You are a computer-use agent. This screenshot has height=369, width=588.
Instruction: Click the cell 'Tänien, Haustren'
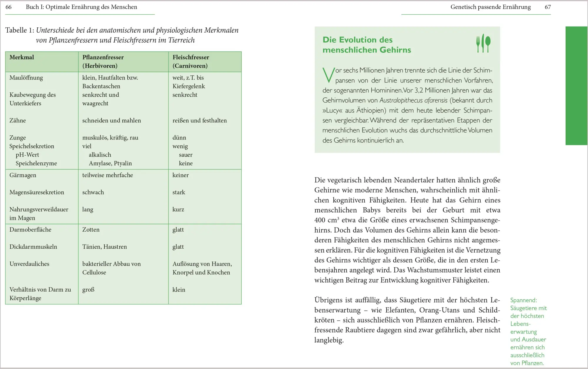105,247
